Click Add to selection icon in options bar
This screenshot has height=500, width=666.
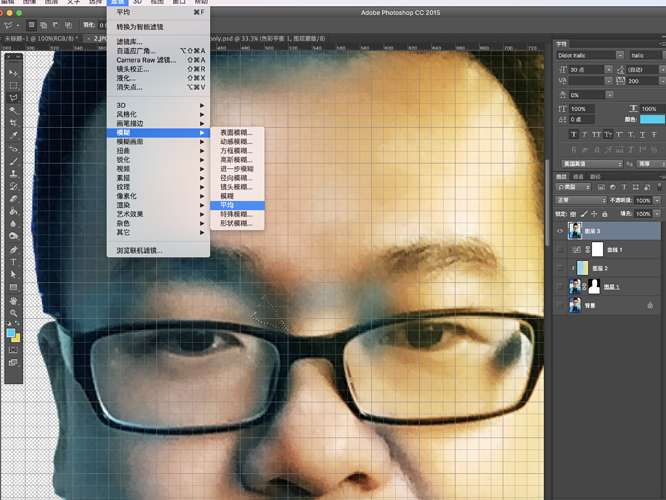43,25
